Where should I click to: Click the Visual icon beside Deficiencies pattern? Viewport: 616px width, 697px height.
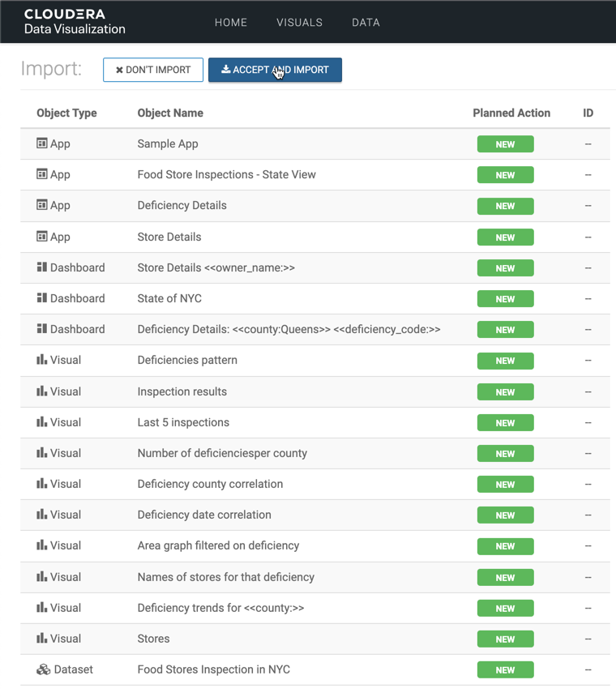(42, 360)
